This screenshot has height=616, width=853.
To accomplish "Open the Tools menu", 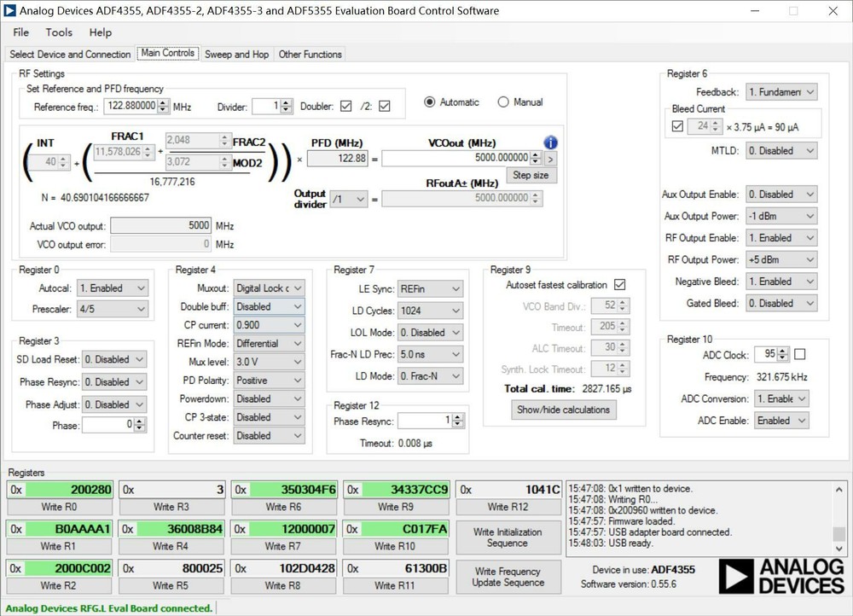I will tap(59, 32).
